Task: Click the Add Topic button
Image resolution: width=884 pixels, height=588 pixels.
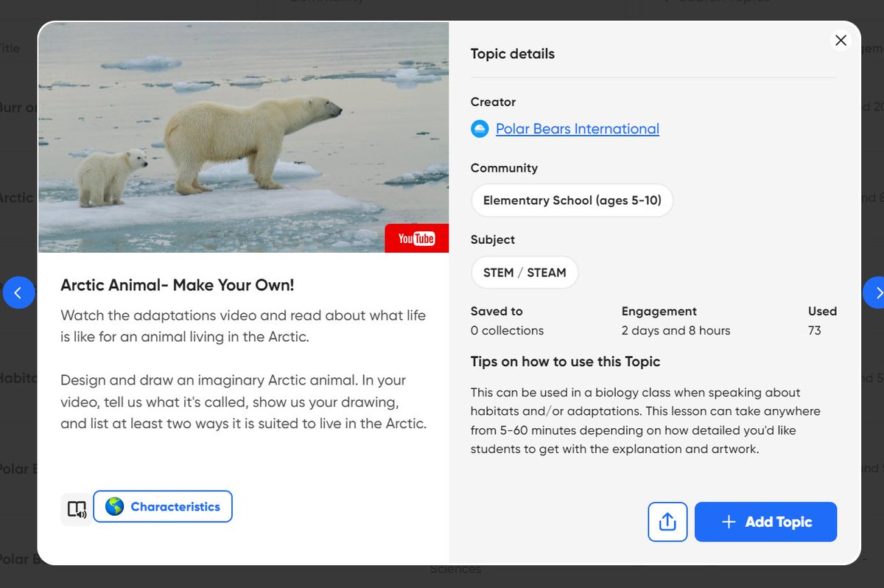Action: pos(765,522)
